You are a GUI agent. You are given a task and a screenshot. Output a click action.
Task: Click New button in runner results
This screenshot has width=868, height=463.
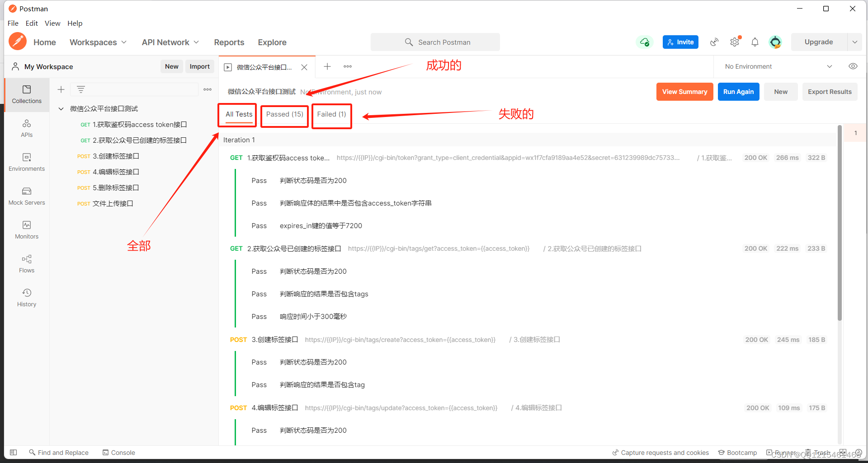[x=781, y=92]
